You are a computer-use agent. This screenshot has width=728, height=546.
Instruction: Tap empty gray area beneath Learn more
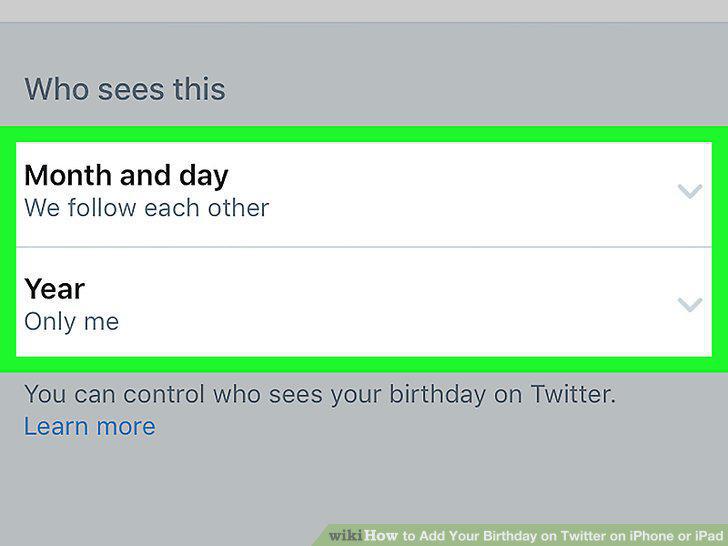tap(364, 483)
